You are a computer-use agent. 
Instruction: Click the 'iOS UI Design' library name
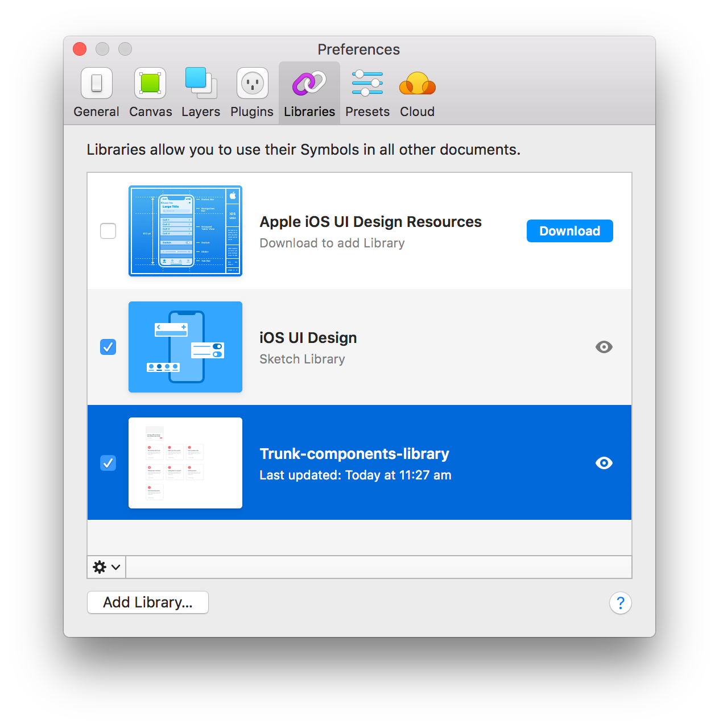(x=308, y=338)
